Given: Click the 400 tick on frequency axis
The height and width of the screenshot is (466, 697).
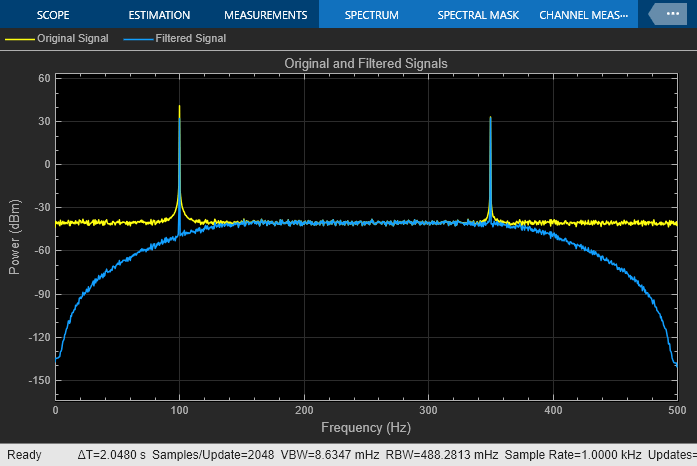Looking at the screenshot, I should point(553,410).
